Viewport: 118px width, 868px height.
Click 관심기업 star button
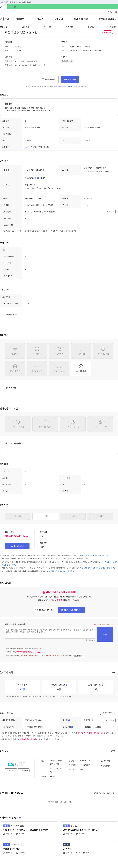[11, 770]
